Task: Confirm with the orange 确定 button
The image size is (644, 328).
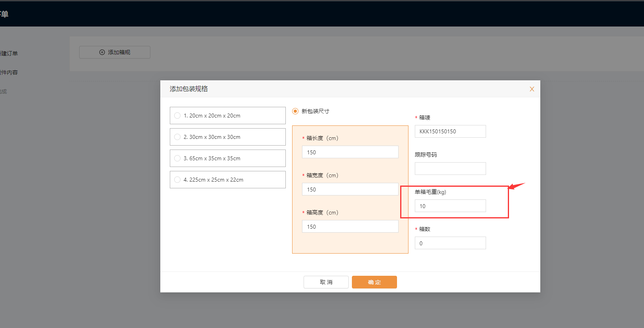Action: coord(374,282)
